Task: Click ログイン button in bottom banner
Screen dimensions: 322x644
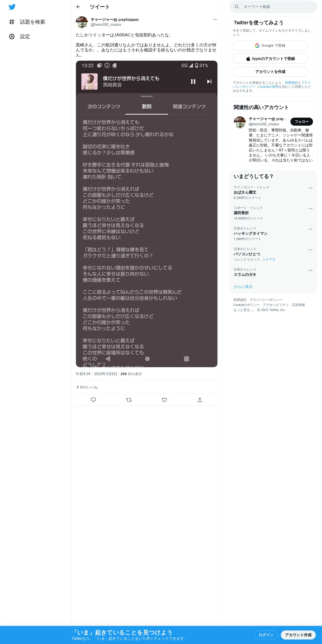Action: 266,635
